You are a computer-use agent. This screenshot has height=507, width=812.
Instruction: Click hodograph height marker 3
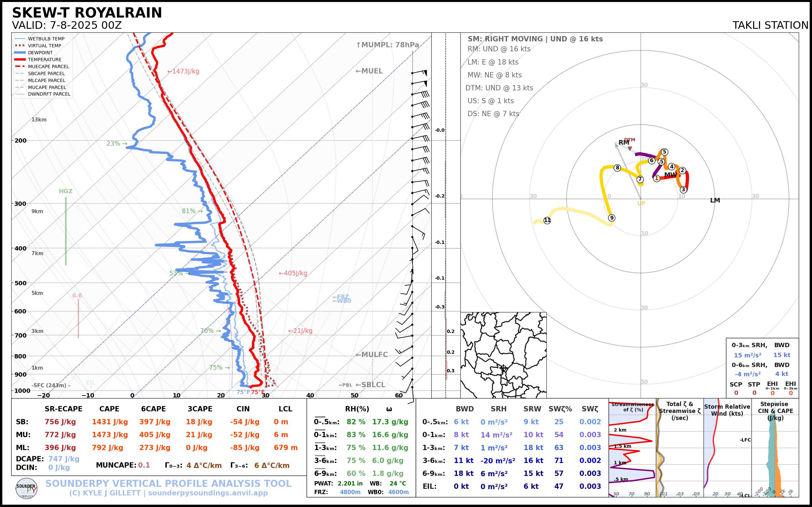683,189
